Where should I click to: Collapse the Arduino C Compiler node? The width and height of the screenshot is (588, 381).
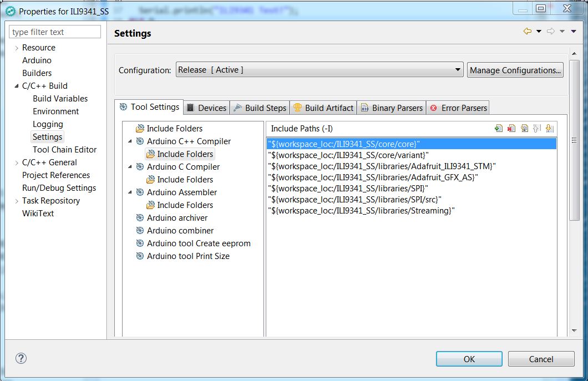click(x=130, y=167)
